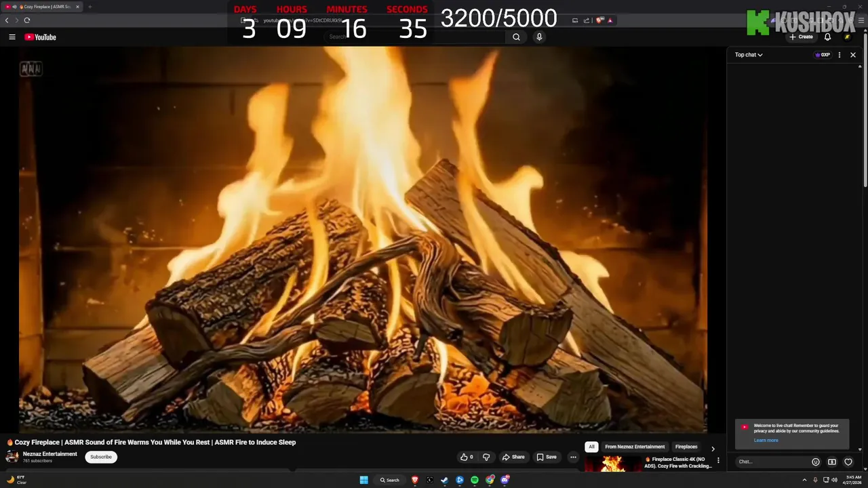This screenshot has height=488, width=868.
Task: Select the Fireplaces filter chip
Action: pos(686,447)
